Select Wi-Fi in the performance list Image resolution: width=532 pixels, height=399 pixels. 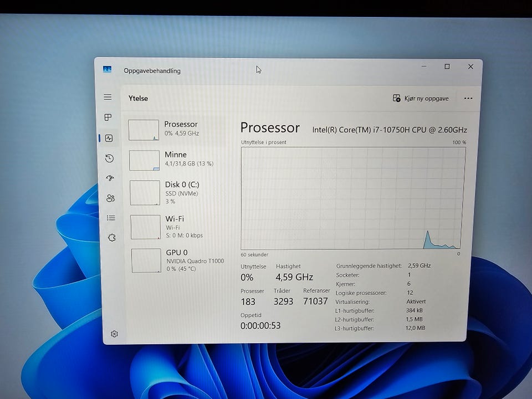click(178, 227)
